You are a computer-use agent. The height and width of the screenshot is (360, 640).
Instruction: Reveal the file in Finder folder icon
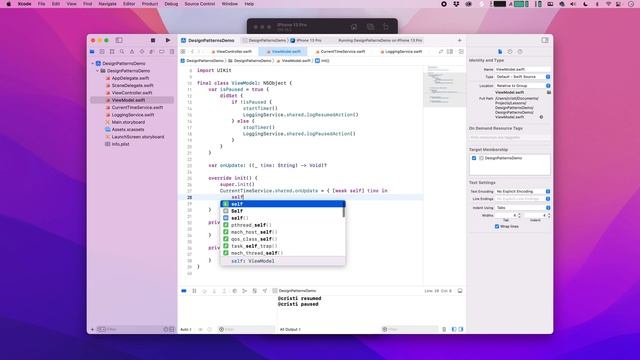click(549, 93)
